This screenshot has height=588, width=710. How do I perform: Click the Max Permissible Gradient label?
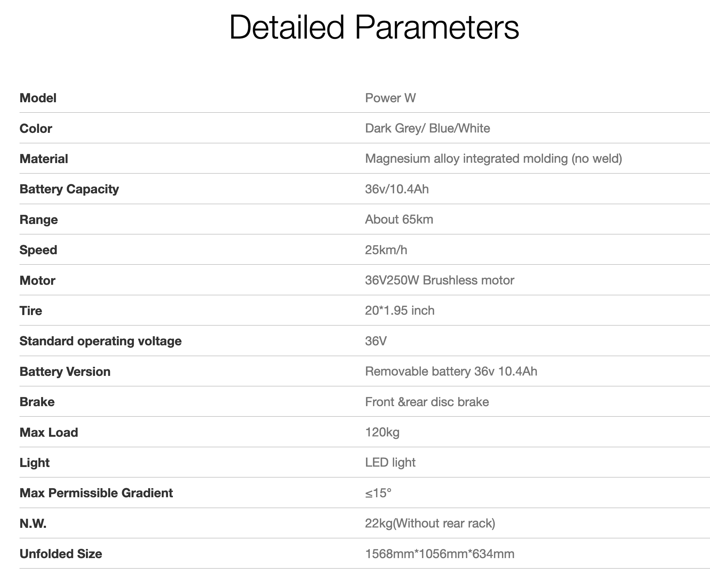[96, 493]
